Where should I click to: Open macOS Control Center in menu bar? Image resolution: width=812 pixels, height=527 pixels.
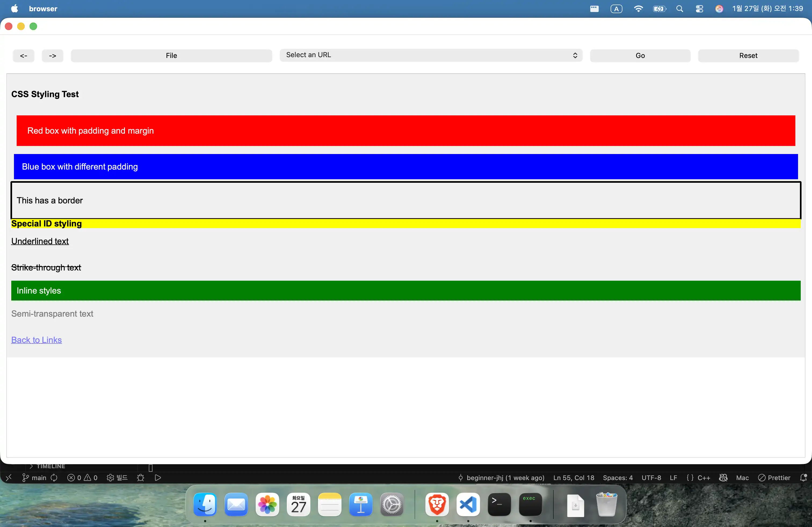pos(699,9)
